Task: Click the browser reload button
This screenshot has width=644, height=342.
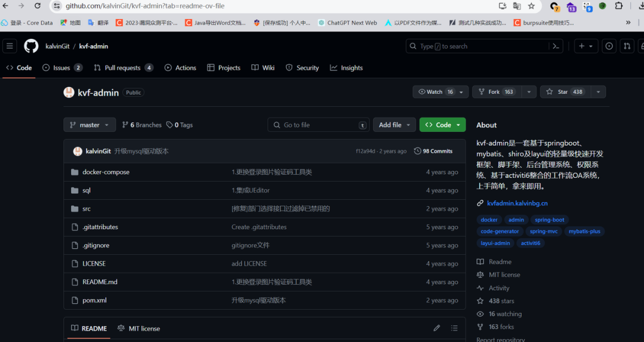Action: coord(38,6)
